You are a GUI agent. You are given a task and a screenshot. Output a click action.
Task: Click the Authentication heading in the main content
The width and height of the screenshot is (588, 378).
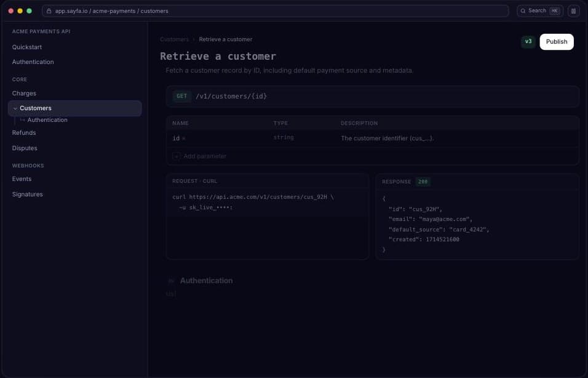pos(206,281)
